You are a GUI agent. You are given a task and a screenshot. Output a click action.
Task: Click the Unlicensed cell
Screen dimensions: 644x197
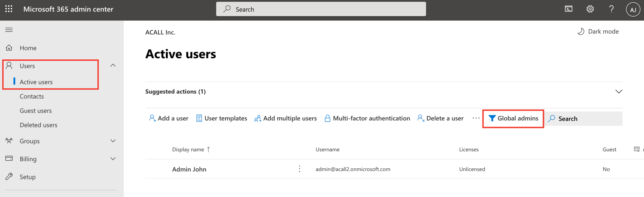coord(472,169)
